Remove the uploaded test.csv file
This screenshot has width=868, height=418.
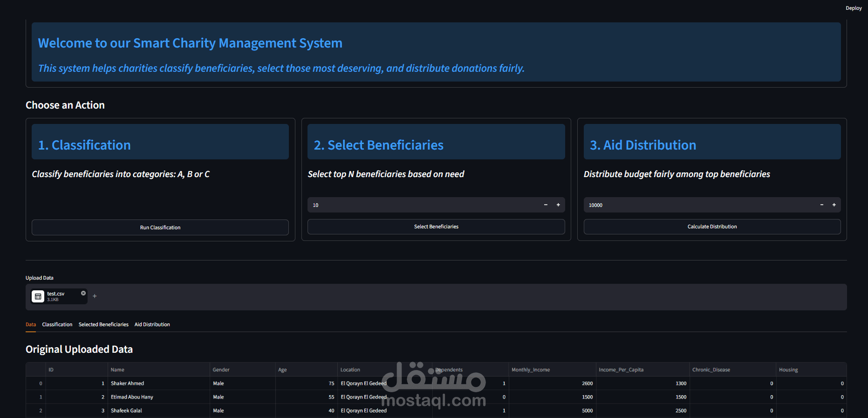click(83, 293)
